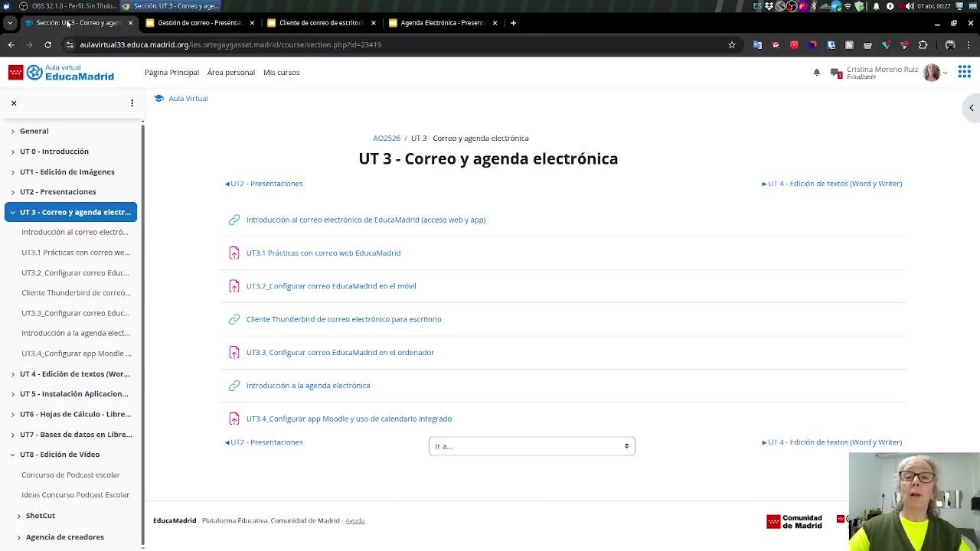This screenshot has width=980, height=551.
Task: Select Ideas Concurso Podcast Escolar in sidebar
Action: click(x=75, y=495)
